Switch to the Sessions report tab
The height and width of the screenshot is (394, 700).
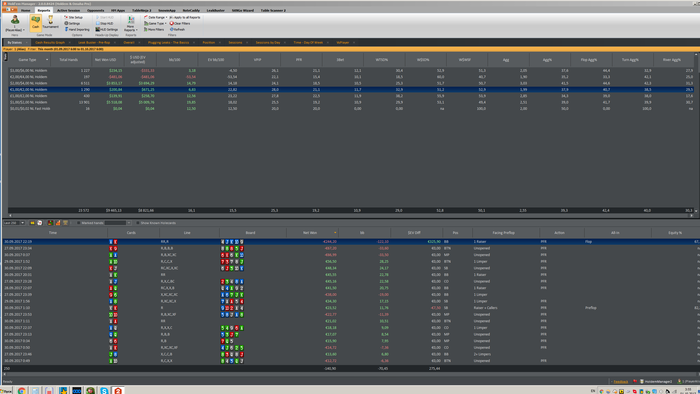point(235,42)
